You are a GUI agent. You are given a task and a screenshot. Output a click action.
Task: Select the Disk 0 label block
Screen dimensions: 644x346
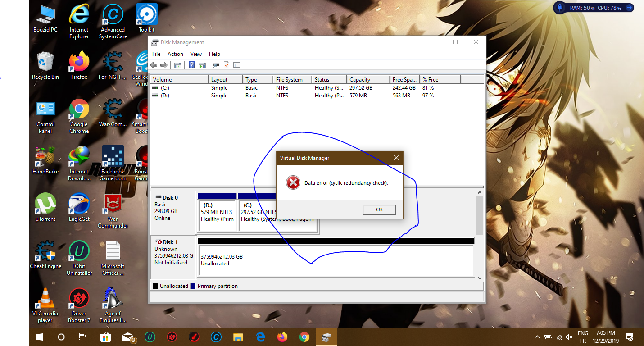click(x=173, y=212)
